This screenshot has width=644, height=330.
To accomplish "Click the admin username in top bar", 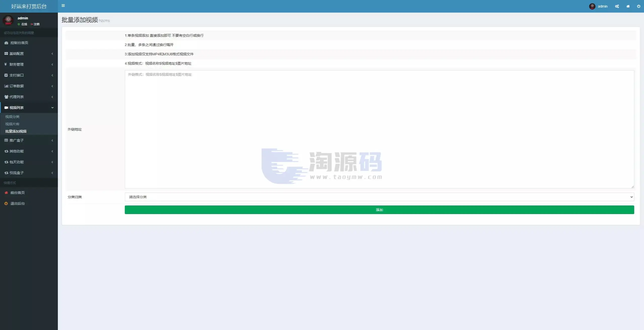I will pos(602,6).
